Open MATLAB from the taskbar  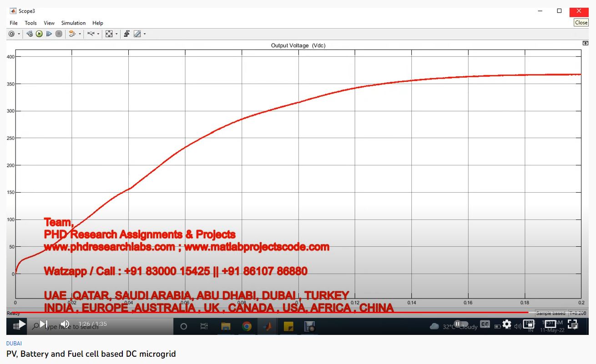tap(268, 326)
